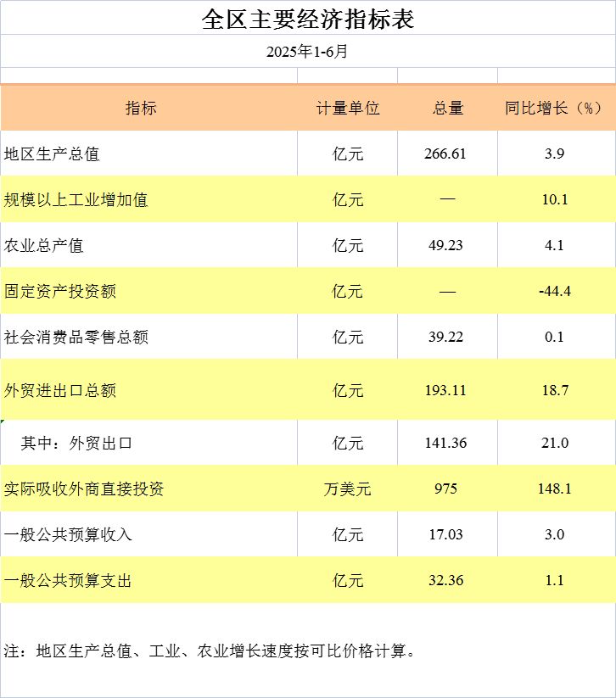
Task: Click the title 全区主要经济指标表
Action: (307, 19)
